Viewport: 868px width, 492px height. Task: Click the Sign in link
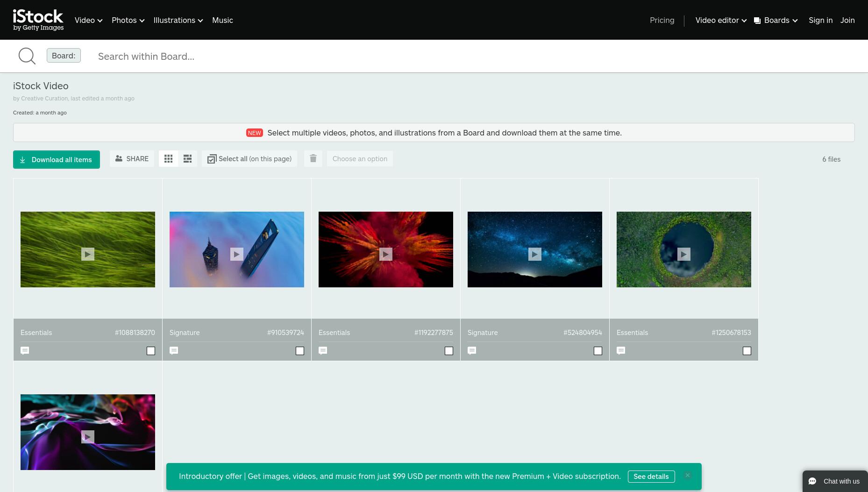tap(820, 20)
